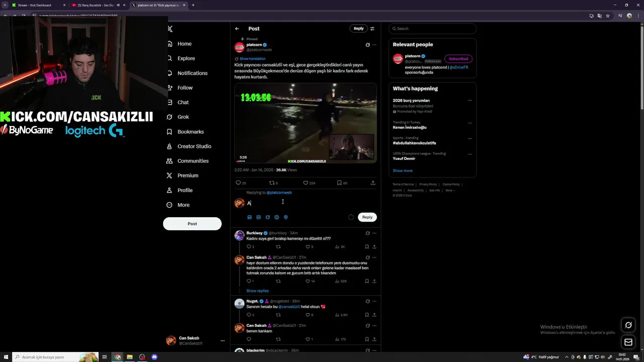The height and width of the screenshot is (362, 644).
Task: Open Chrome from taskbar
Action: tap(117, 357)
